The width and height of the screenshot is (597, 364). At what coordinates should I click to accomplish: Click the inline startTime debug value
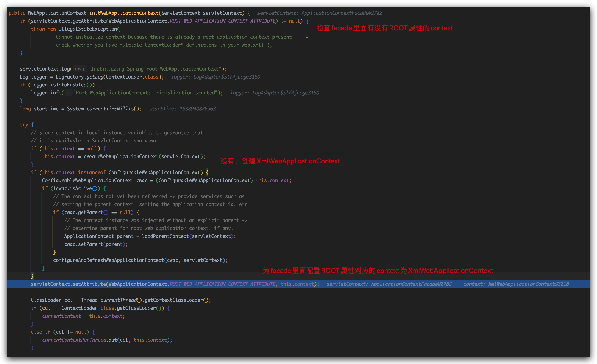coord(182,109)
